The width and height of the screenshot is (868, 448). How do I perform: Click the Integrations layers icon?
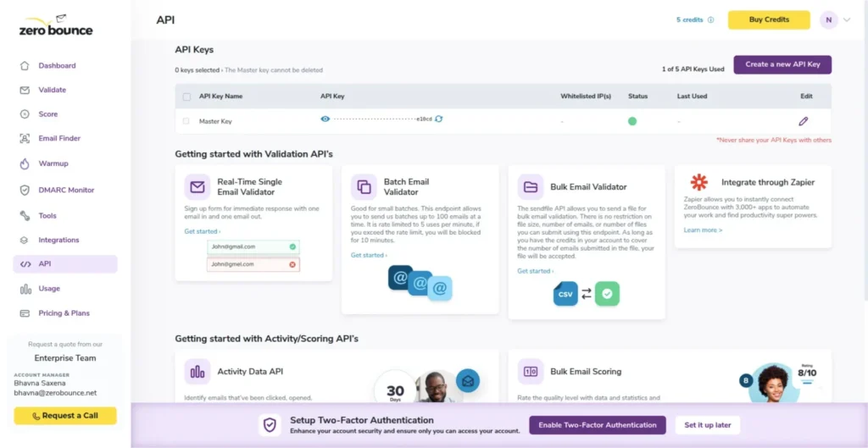click(x=24, y=241)
